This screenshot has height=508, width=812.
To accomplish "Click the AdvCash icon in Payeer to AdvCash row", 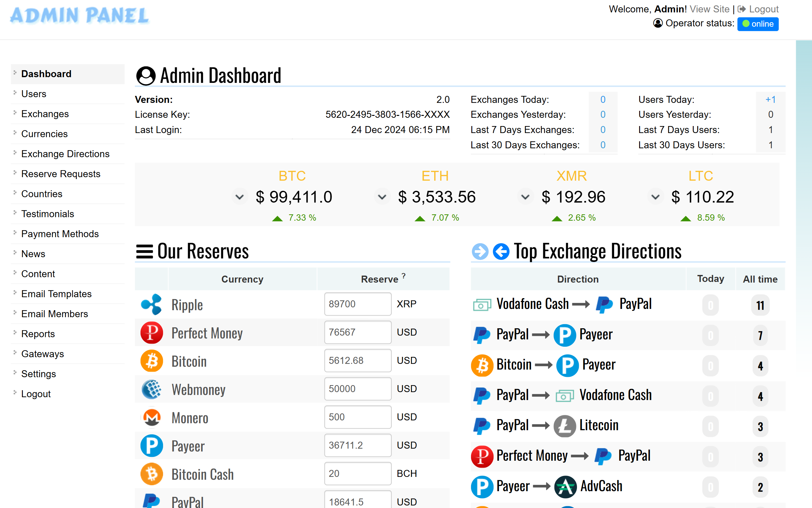I will click(x=565, y=487).
